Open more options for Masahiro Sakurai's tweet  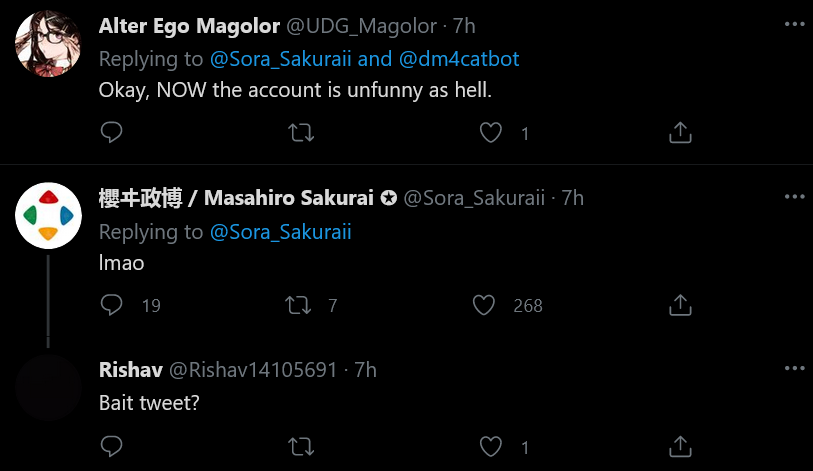[x=794, y=197]
